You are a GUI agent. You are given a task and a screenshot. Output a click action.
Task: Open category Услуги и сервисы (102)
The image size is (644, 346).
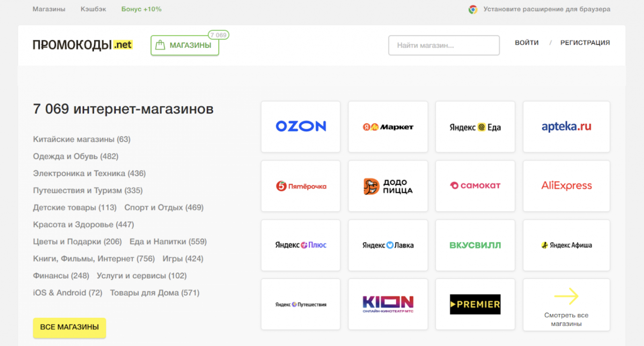point(142,276)
